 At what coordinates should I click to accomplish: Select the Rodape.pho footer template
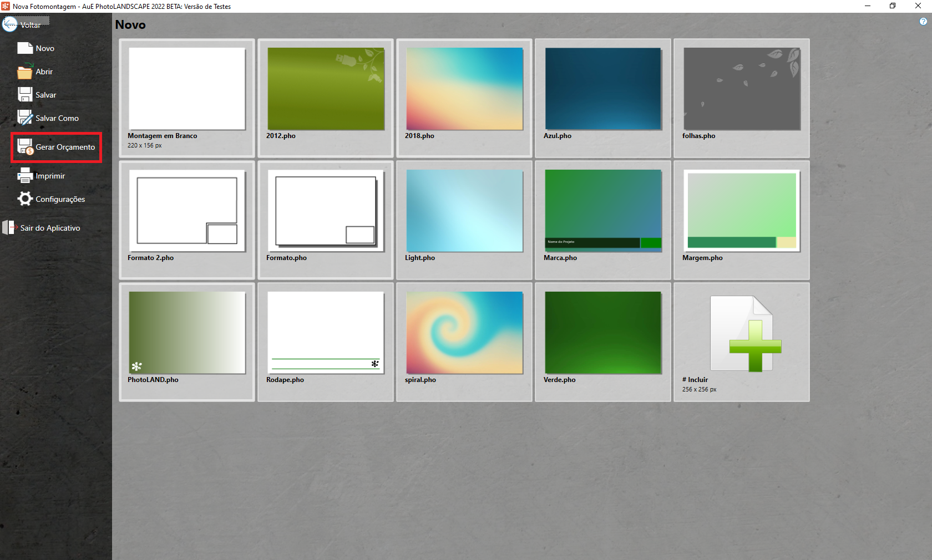tap(326, 333)
